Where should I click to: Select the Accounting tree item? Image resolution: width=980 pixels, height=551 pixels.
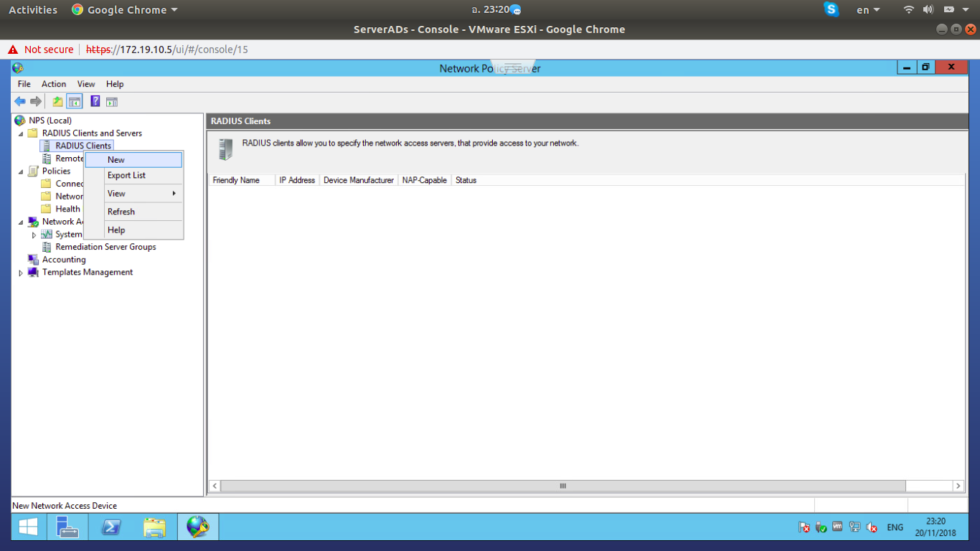pos(64,260)
